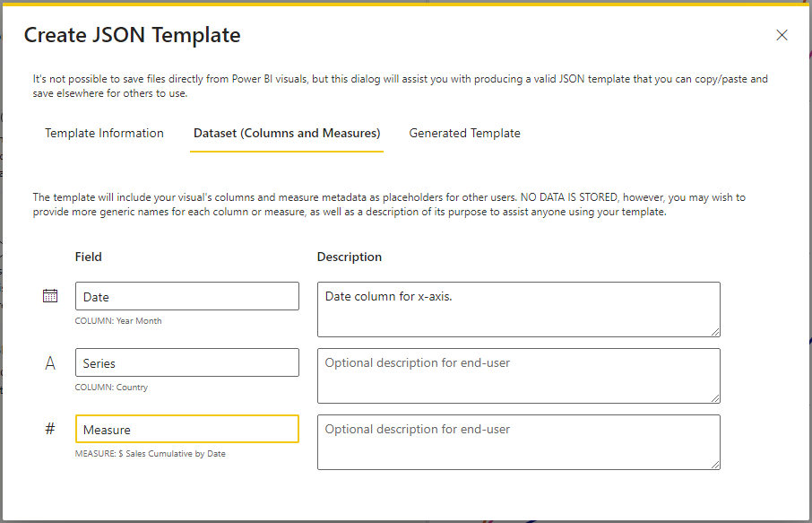Click the number hash icon beside Measure
The image size is (812, 523).
(50, 429)
